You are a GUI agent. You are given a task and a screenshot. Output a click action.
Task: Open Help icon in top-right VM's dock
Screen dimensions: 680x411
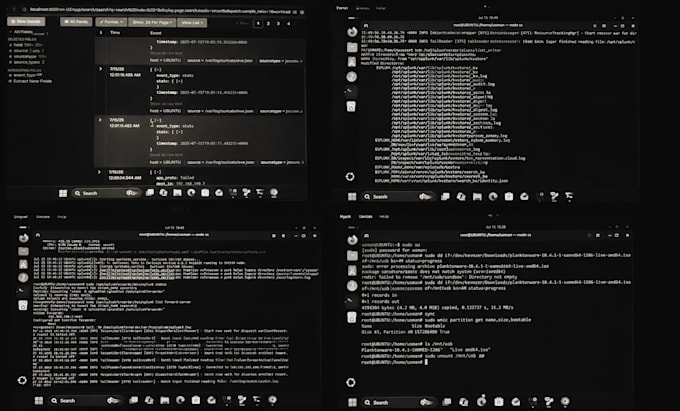tap(352, 77)
